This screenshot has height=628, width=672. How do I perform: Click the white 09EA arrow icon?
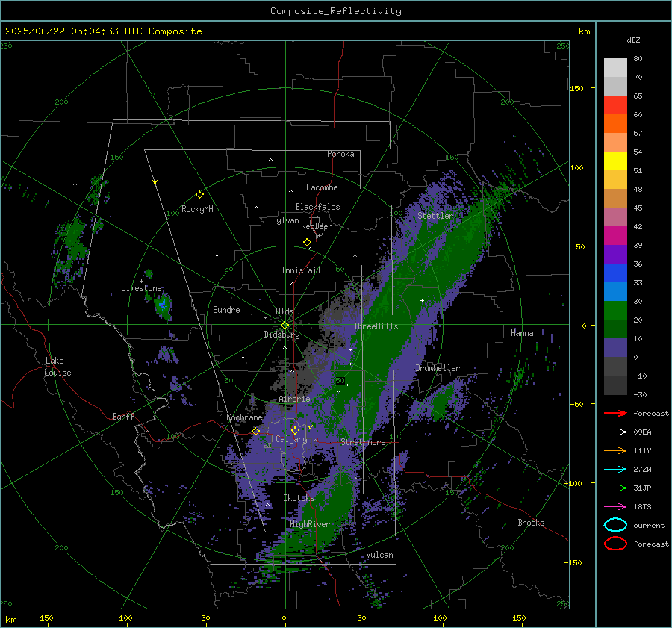(615, 432)
